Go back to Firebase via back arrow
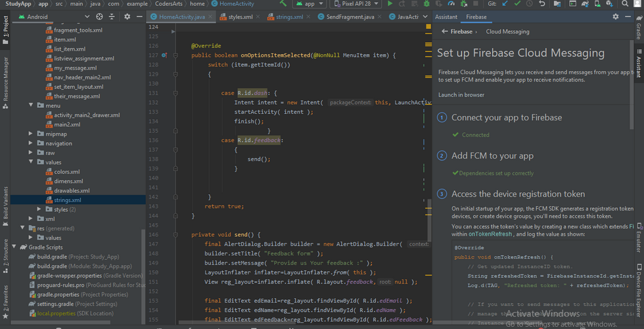The height and width of the screenshot is (329, 644). click(444, 32)
